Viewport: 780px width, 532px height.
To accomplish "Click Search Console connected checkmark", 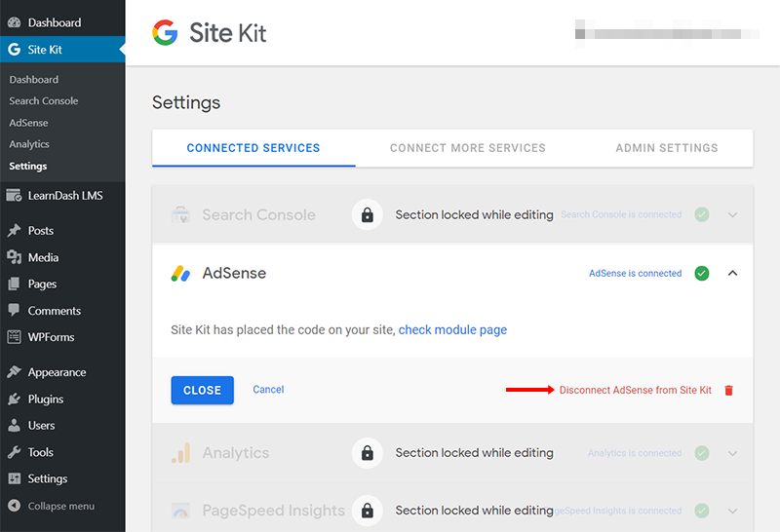I will pos(702,214).
